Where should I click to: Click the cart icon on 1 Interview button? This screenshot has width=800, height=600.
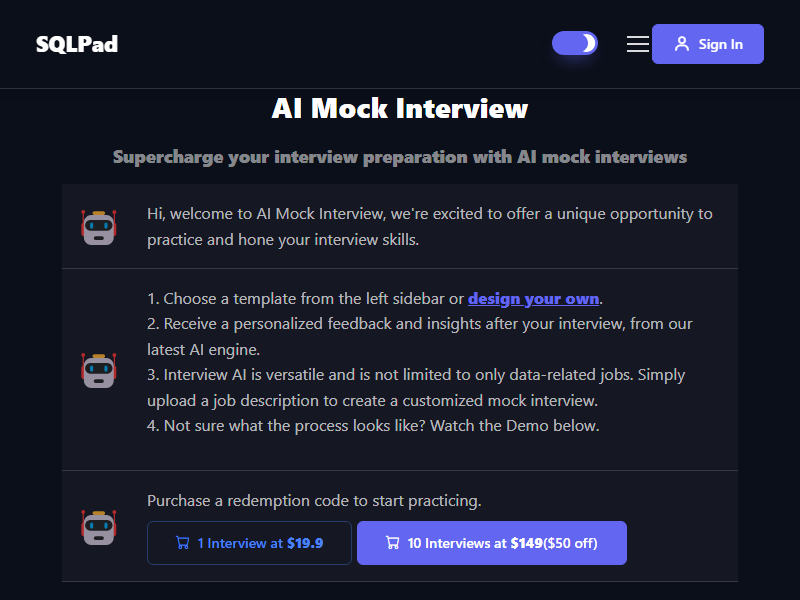coord(182,543)
